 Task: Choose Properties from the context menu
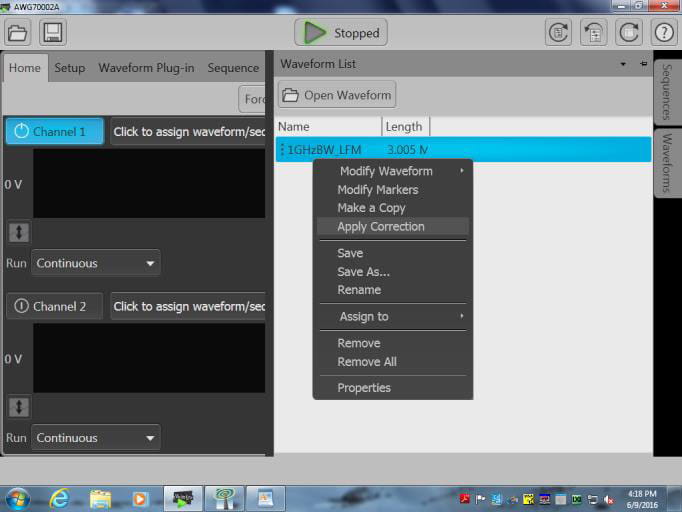click(364, 388)
